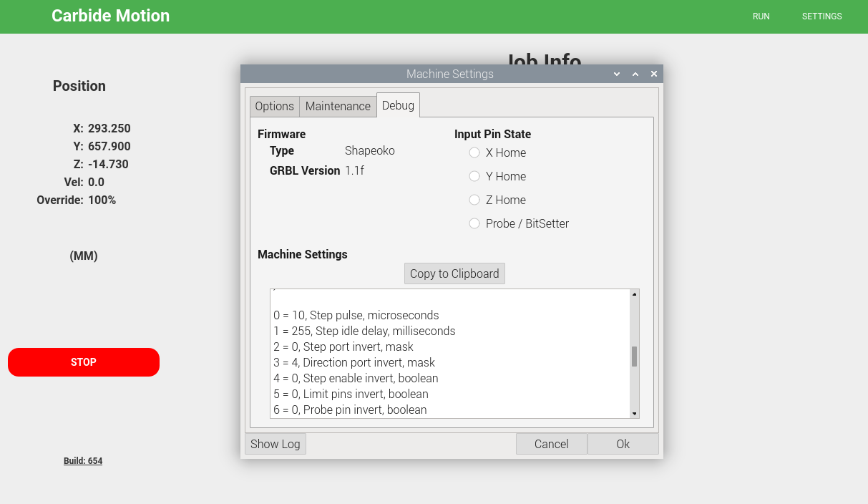Viewport: 868px width, 504px height.
Task: Open the SETTINGS menu
Action: pyautogui.click(x=821, y=16)
